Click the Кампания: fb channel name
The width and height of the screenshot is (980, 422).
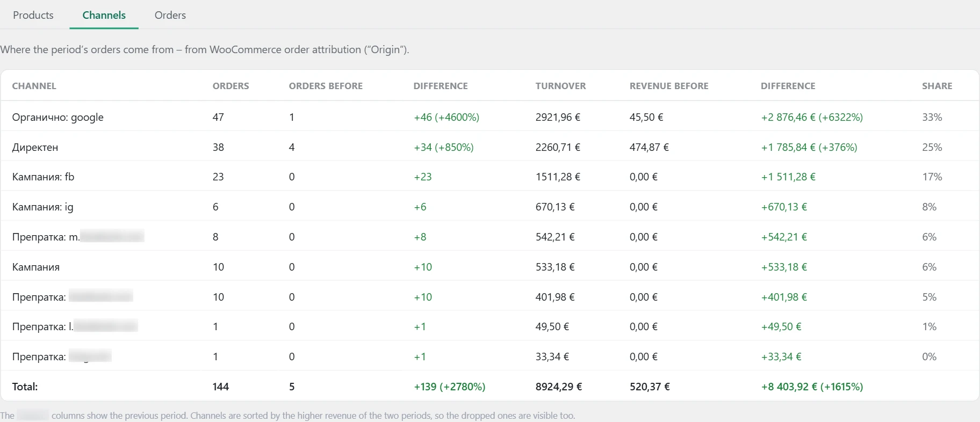[43, 177]
